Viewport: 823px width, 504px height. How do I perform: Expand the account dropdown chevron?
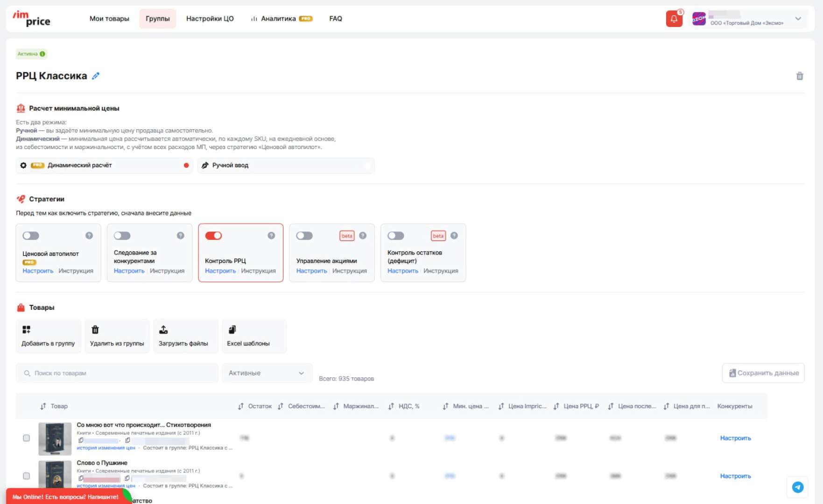pos(798,19)
